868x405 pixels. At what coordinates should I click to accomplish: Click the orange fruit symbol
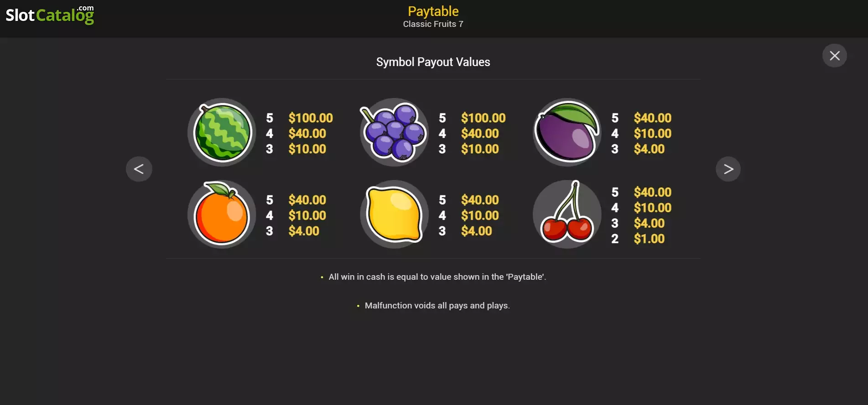click(x=222, y=214)
